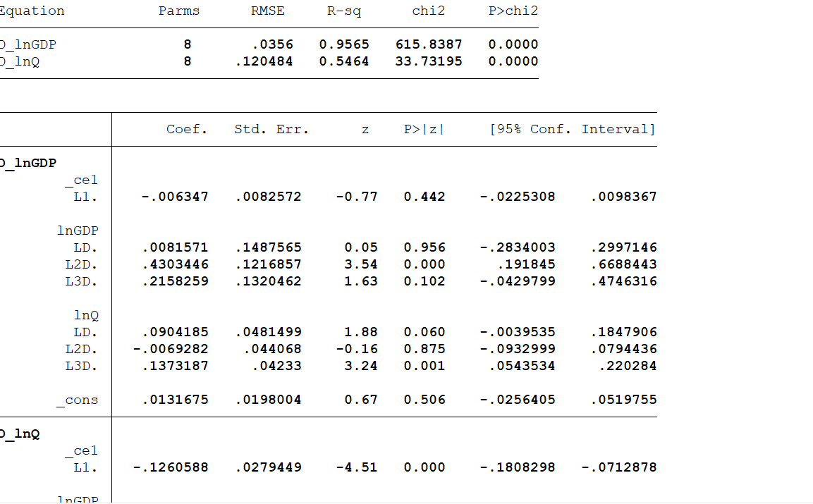
Task: Select interval bound -.0429799
Action: pos(517,281)
